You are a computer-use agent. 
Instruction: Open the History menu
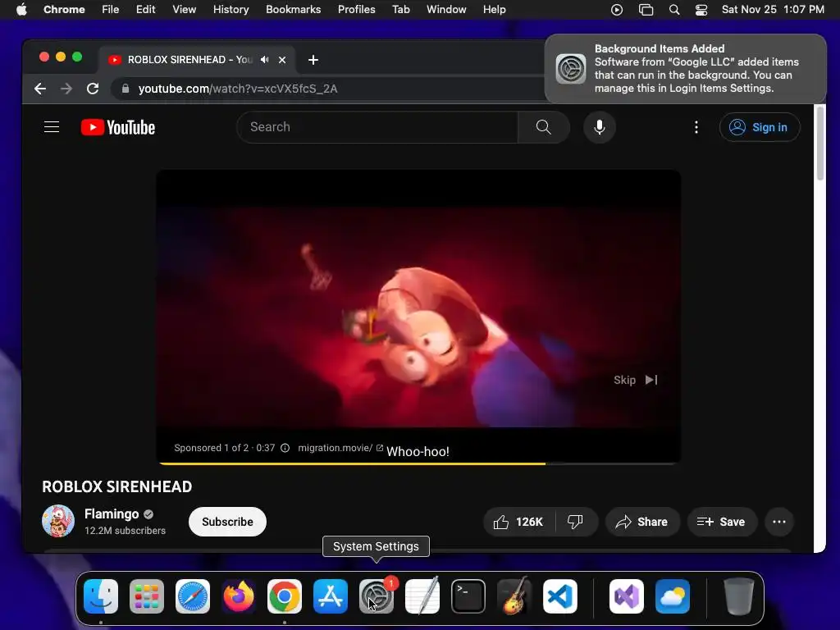(231, 10)
